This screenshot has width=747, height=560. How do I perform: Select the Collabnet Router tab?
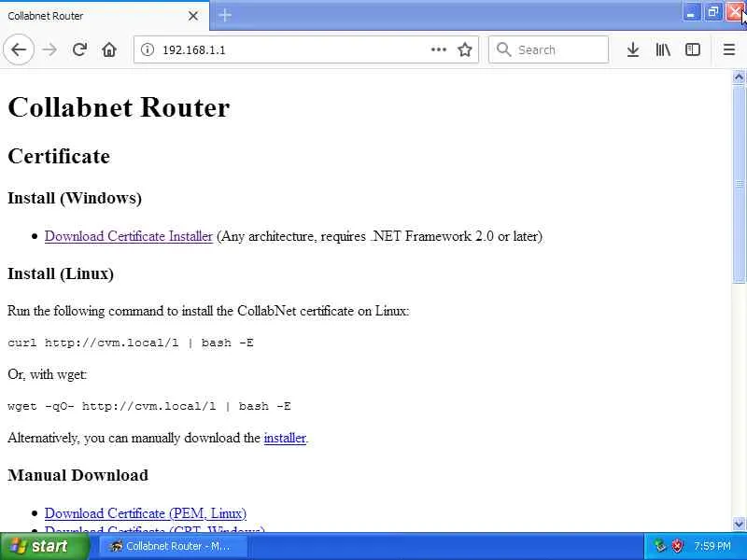105,16
